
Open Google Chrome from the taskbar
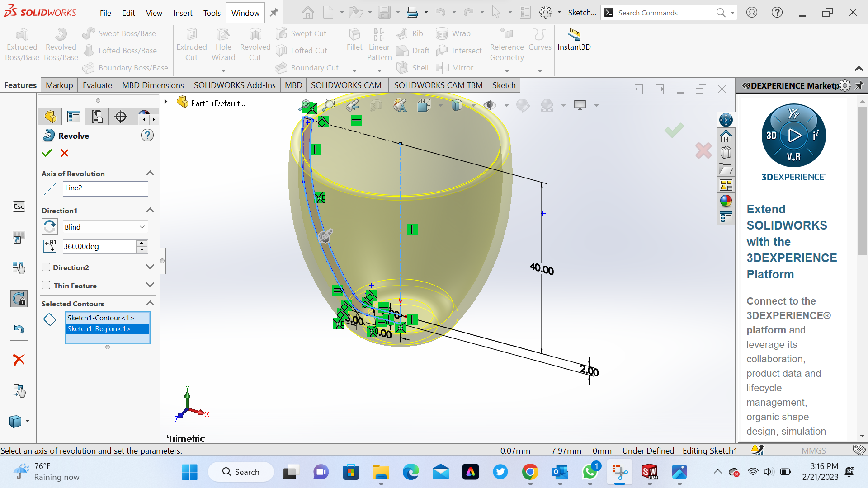[530, 472]
